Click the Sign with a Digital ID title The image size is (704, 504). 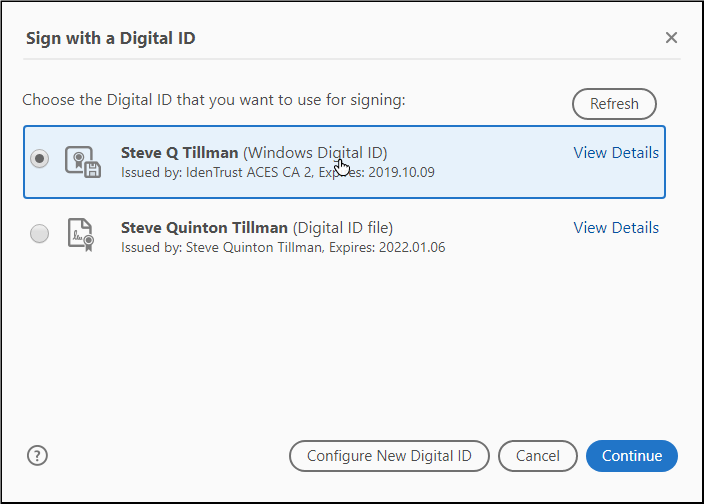pyautogui.click(x=110, y=39)
